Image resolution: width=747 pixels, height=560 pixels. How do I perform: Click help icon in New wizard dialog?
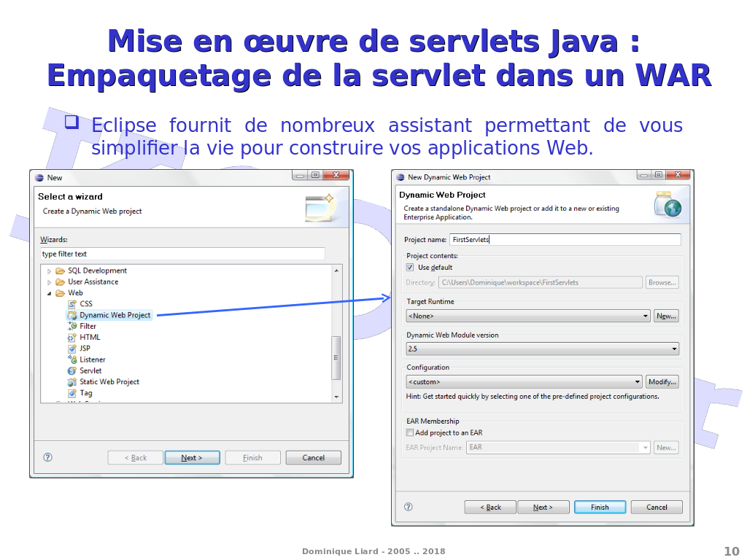(47, 458)
